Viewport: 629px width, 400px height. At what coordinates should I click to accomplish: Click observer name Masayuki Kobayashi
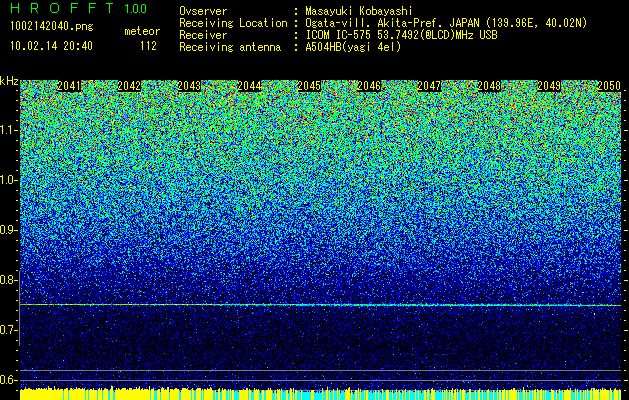point(359,11)
